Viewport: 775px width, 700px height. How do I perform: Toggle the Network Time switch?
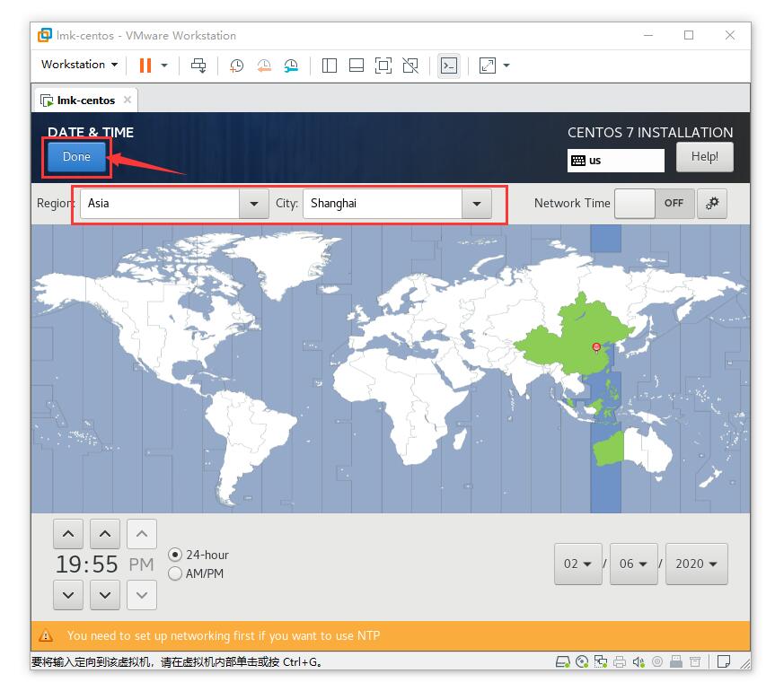click(x=655, y=204)
